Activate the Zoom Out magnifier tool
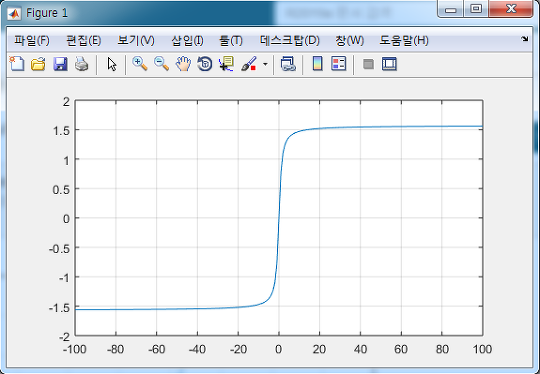The image size is (540, 374). pos(161,64)
